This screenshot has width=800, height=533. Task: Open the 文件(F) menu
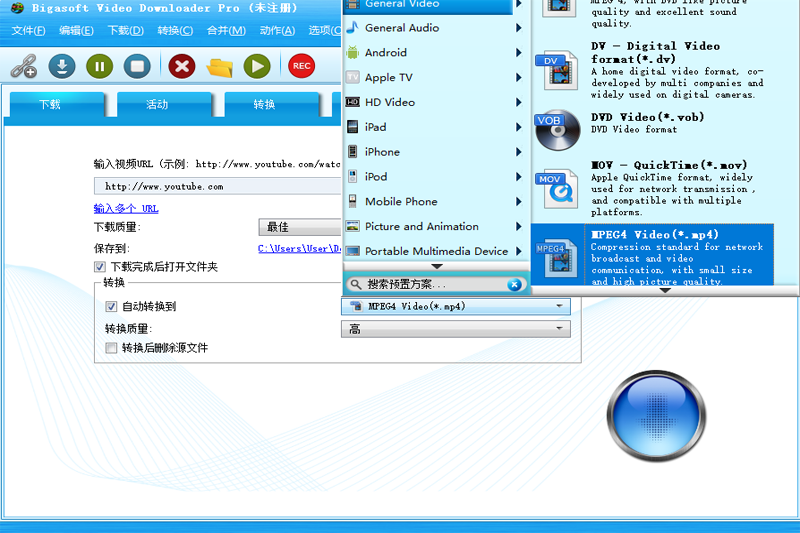29,31
